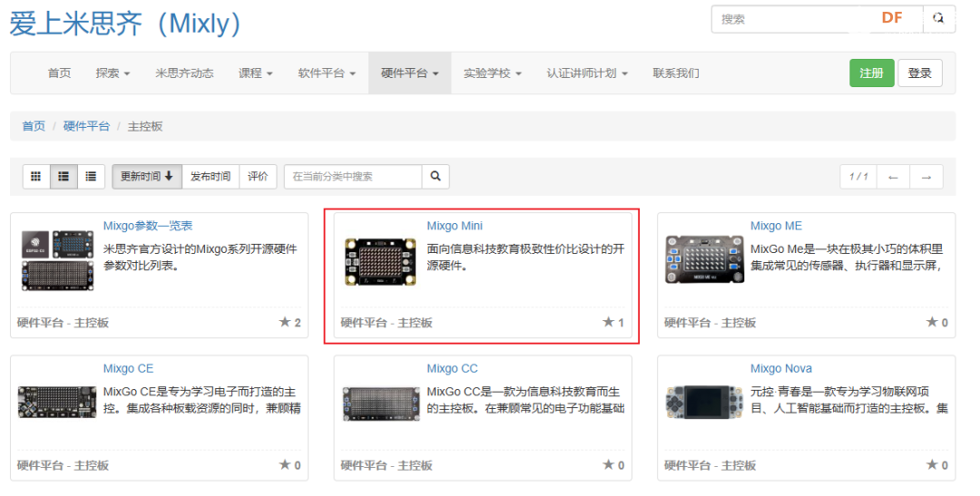Viewport: 980px width, 496px height.
Task: Click the star rating on Mixgo参数一览表 card
Action: click(290, 322)
